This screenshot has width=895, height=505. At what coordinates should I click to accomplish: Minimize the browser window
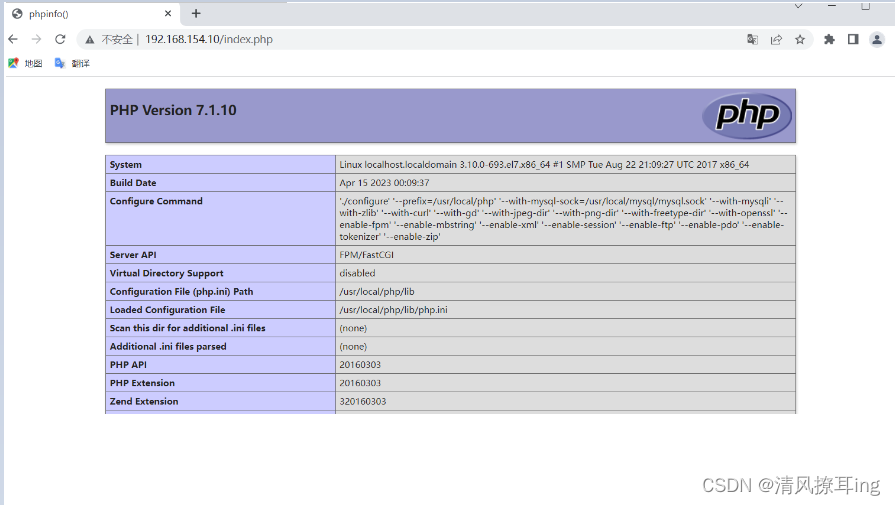[832, 6]
